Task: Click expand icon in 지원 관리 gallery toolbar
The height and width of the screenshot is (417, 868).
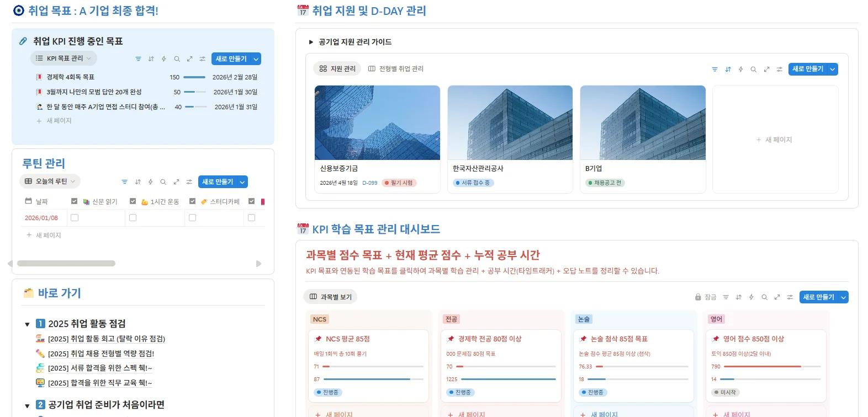Action: 766,69
